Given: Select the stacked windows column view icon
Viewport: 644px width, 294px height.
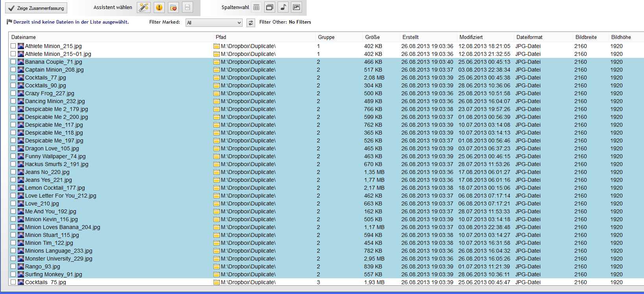Looking at the screenshot, I should (270, 7).
